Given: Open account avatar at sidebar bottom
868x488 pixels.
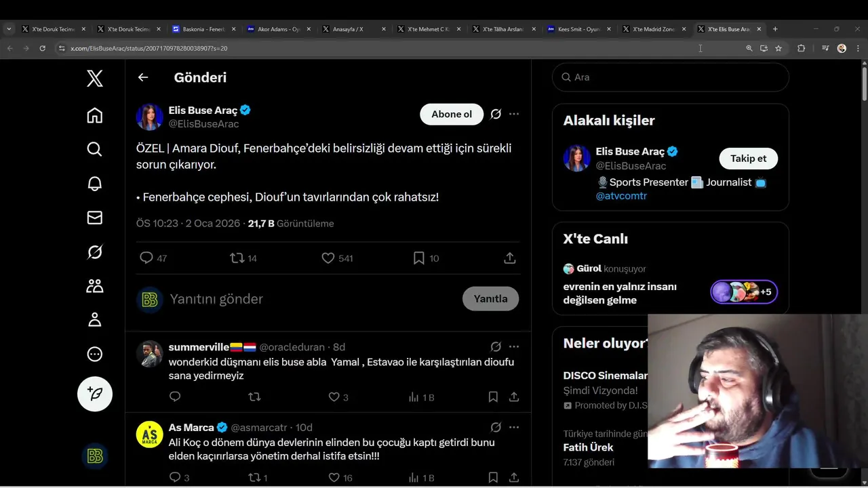Looking at the screenshot, I should pos(95,456).
